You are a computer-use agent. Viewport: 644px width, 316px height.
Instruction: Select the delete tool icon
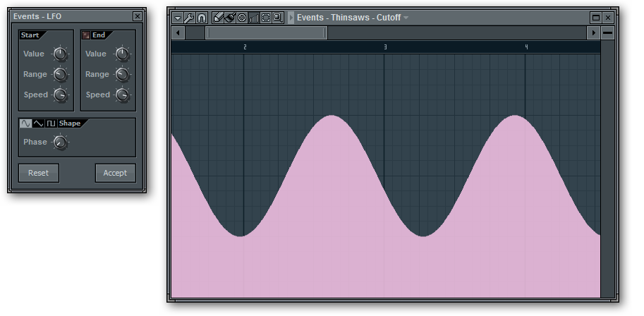click(242, 18)
